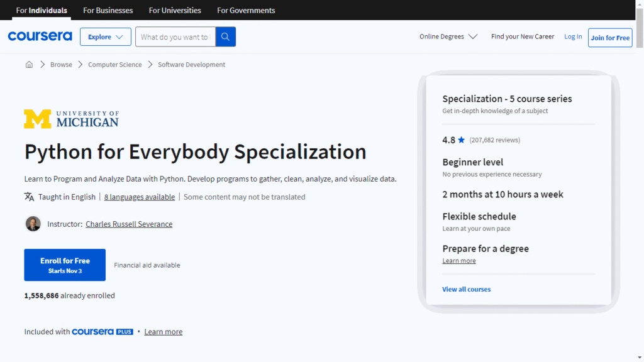The image size is (644, 362).
Task: Click View all courses link
Action: (466, 289)
